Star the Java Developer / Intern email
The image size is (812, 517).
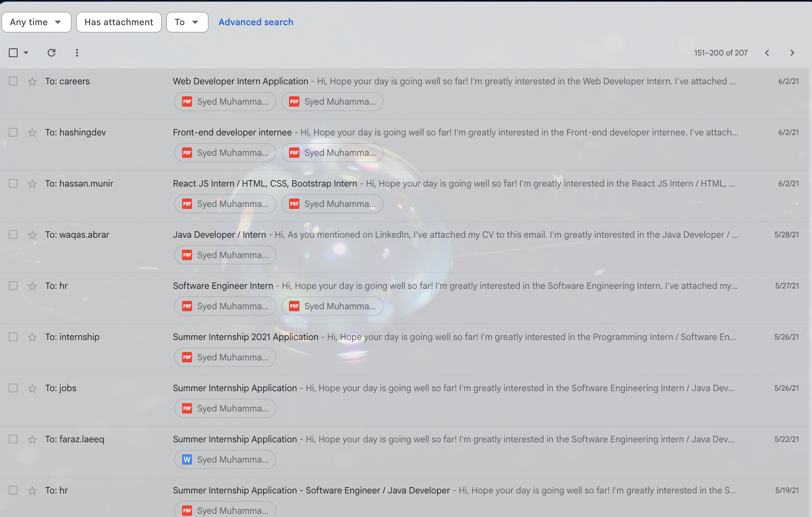point(32,235)
